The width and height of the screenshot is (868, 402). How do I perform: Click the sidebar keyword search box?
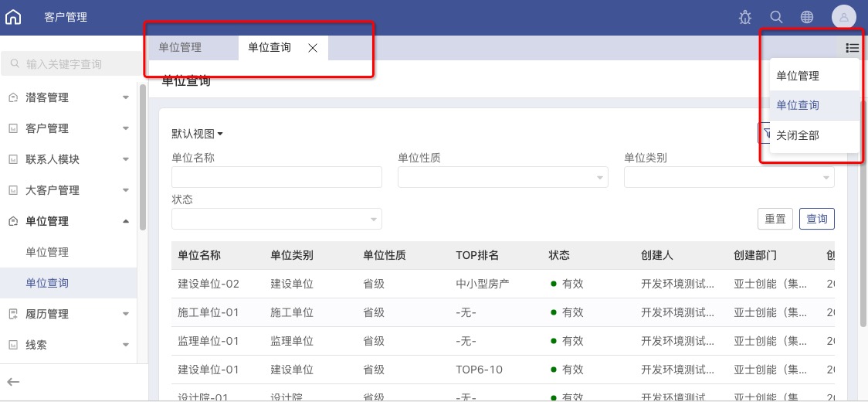pos(70,64)
